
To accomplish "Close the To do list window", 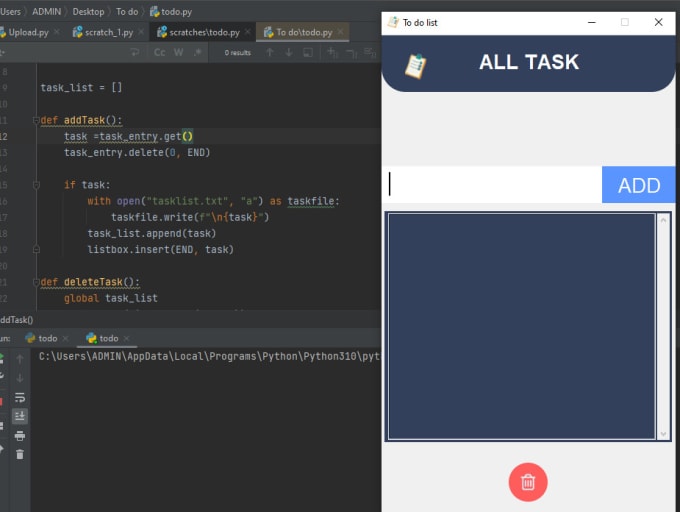I will [x=658, y=22].
